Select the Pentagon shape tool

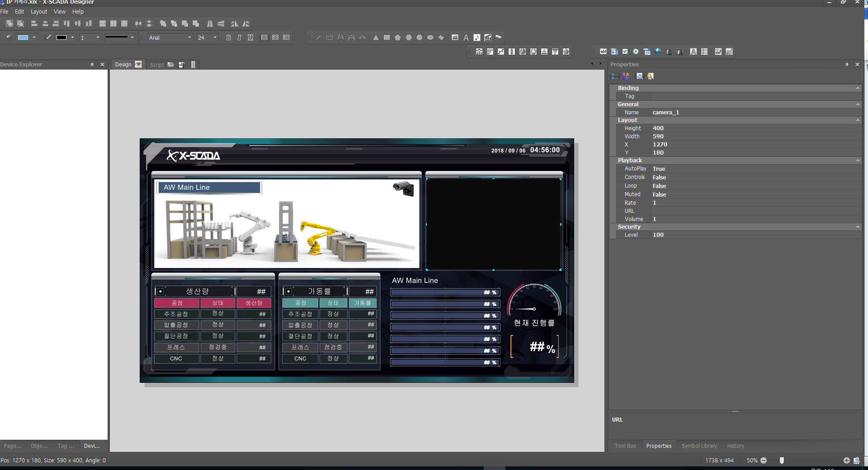tap(398, 38)
